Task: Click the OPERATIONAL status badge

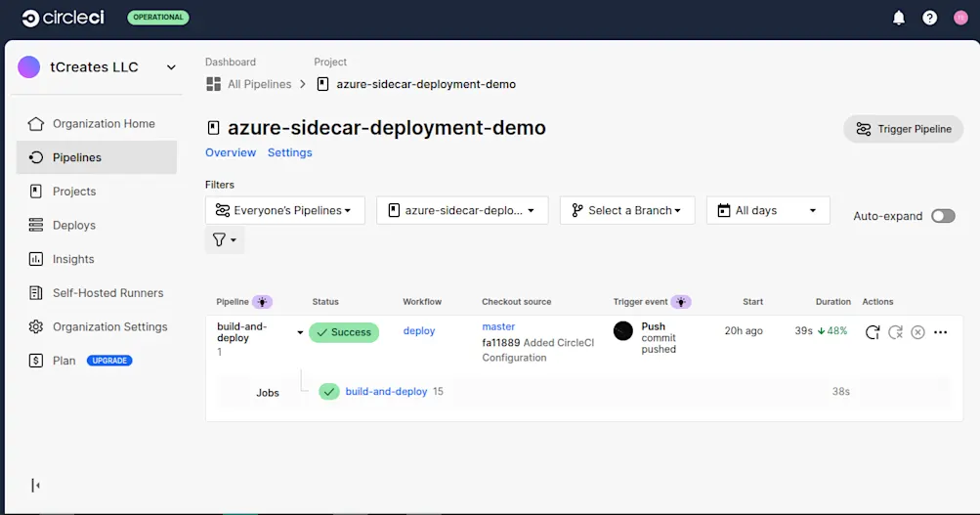Action: coord(158,17)
